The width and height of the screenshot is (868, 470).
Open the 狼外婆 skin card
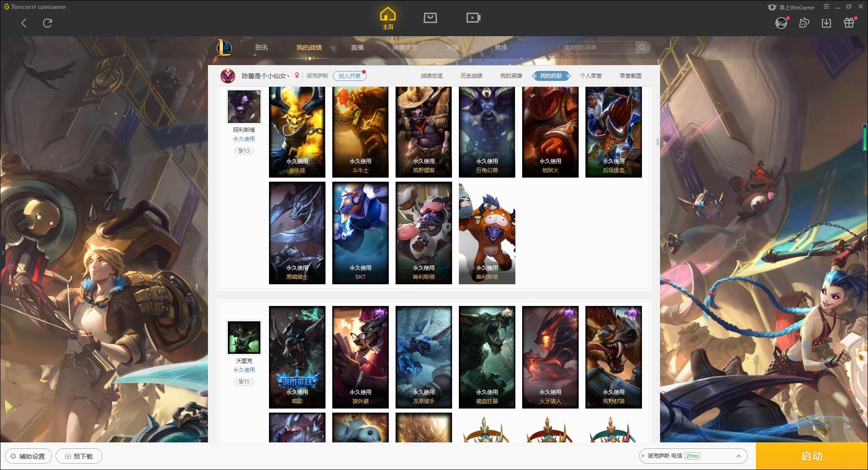point(360,357)
